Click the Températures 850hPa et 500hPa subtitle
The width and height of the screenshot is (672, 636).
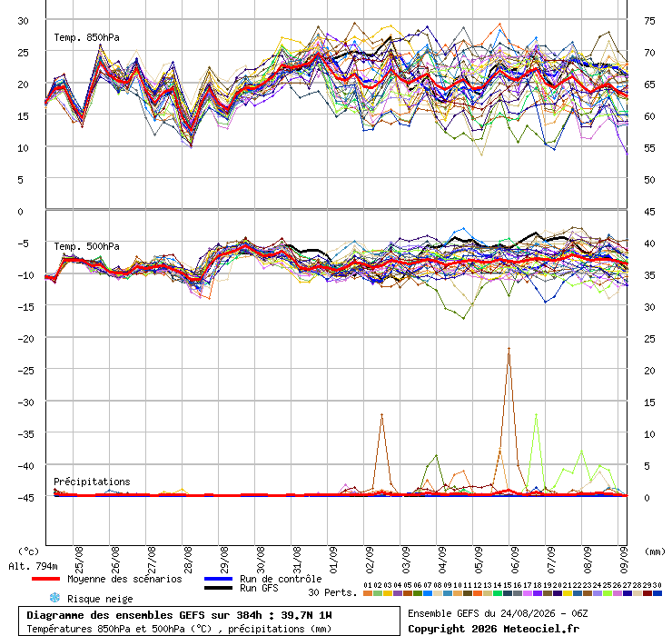(179, 629)
